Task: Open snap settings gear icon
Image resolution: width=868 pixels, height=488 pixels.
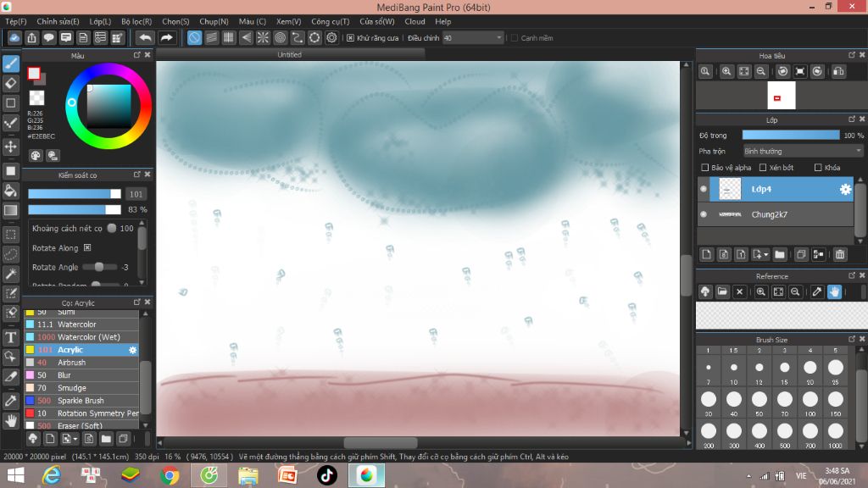Action: coord(331,37)
